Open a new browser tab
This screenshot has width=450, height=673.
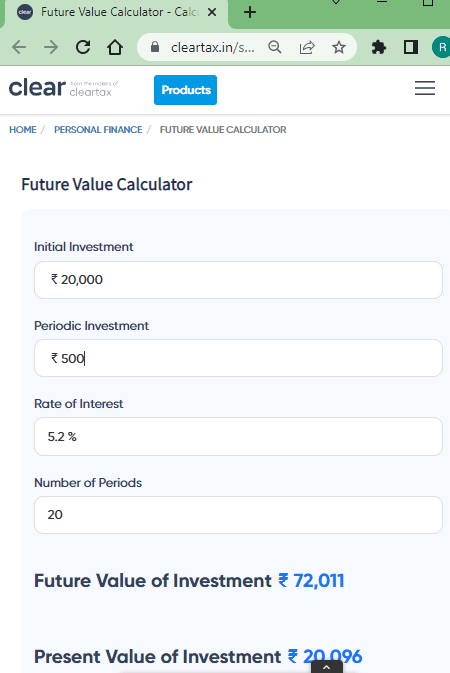coord(250,12)
